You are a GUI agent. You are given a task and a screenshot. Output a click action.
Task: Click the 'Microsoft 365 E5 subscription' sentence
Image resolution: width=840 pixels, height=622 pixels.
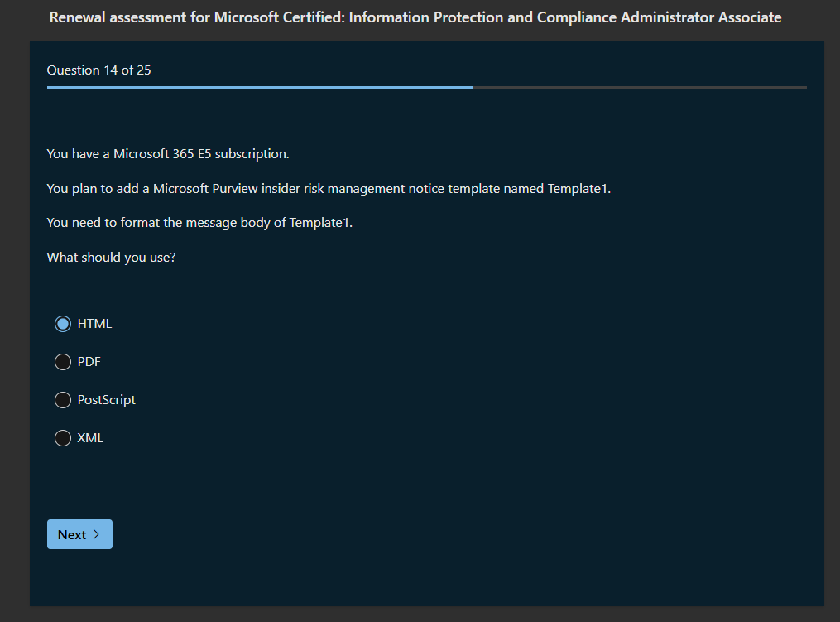tap(168, 154)
